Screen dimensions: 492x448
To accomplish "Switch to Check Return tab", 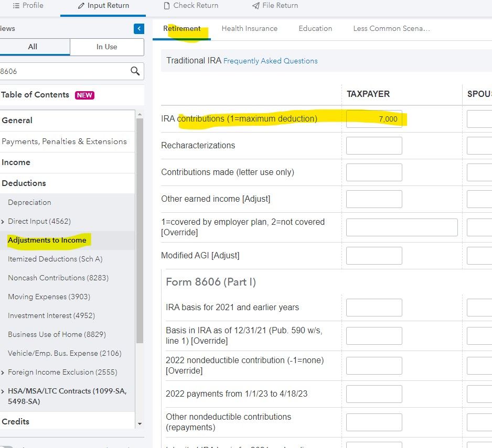I will (x=191, y=6).
